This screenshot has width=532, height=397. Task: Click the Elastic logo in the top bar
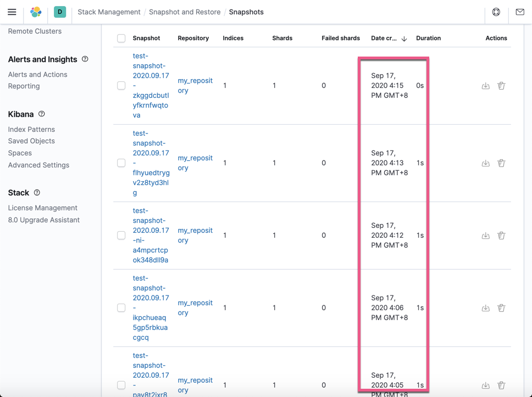[x=36, y=12]
